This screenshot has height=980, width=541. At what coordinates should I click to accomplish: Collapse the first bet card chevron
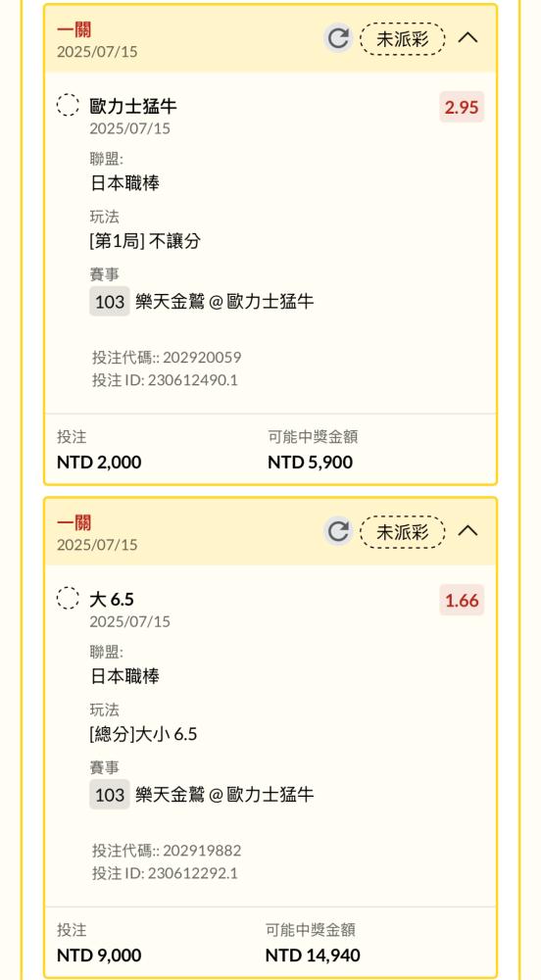[x=467, y=37]
